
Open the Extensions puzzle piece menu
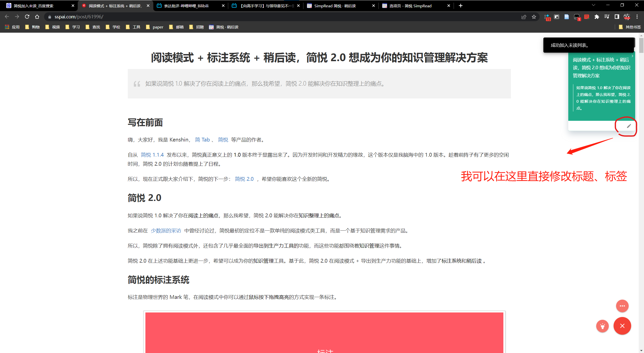tap(597, 17)
